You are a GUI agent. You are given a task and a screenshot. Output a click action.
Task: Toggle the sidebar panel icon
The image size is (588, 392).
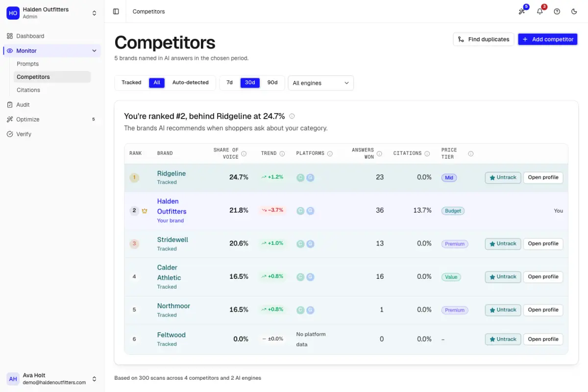click(x=116, y=11)
